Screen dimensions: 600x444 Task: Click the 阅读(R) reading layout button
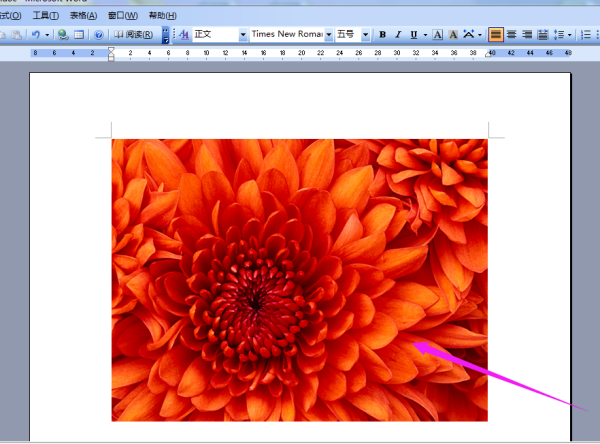(x=133, y=34)
